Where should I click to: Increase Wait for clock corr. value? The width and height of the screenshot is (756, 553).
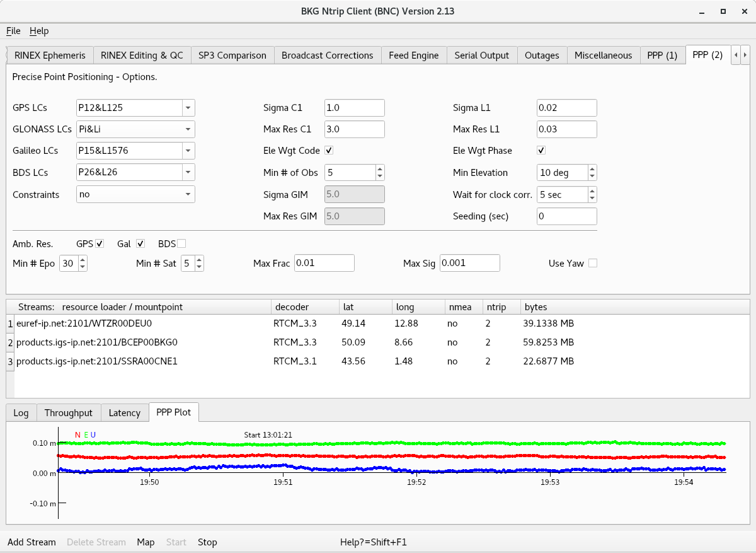592,191
